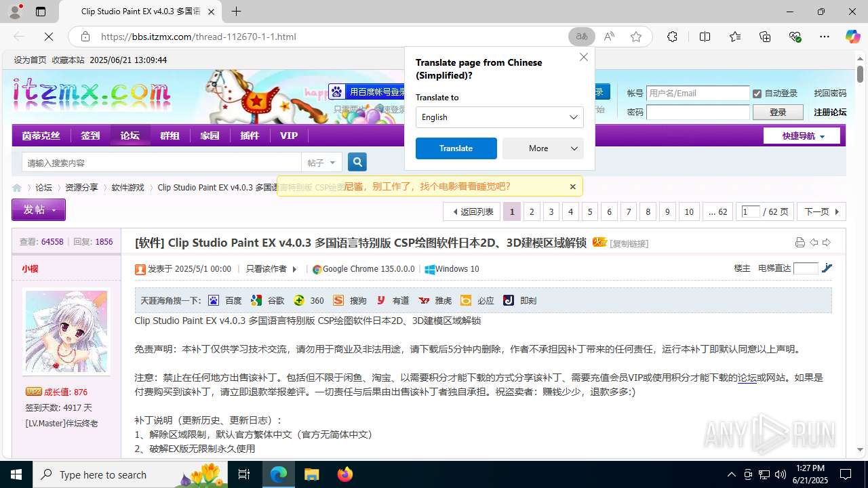Click 下一页 next page button
The image size is (868, 488).
(x=822, y=212)
